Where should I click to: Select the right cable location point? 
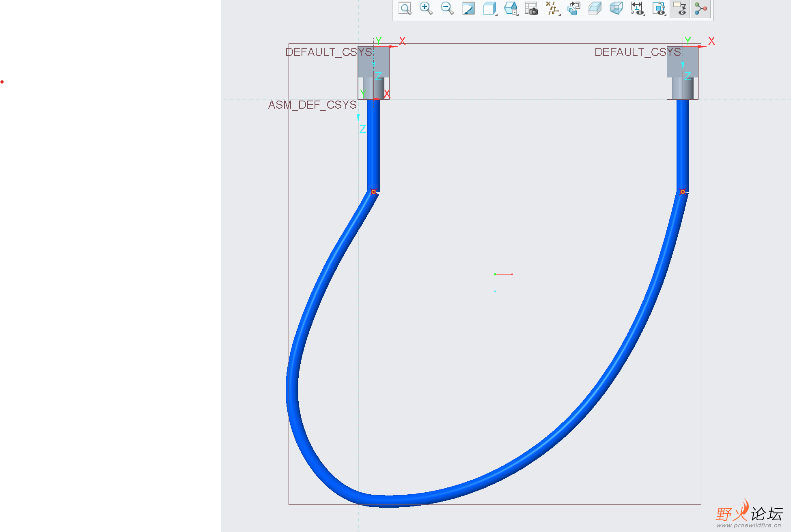pos(683,192)
